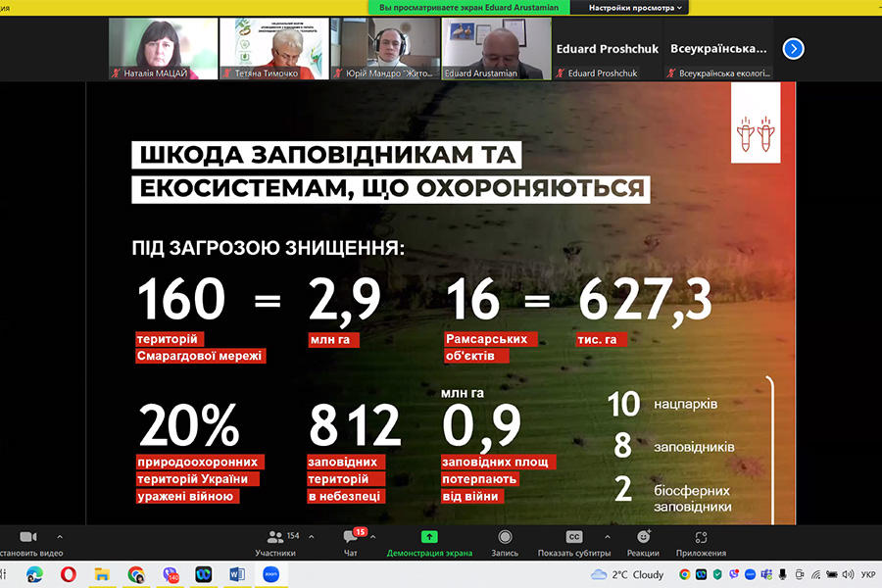
Task: Expand chat options caret next to Чат
Action: [373, 537]
